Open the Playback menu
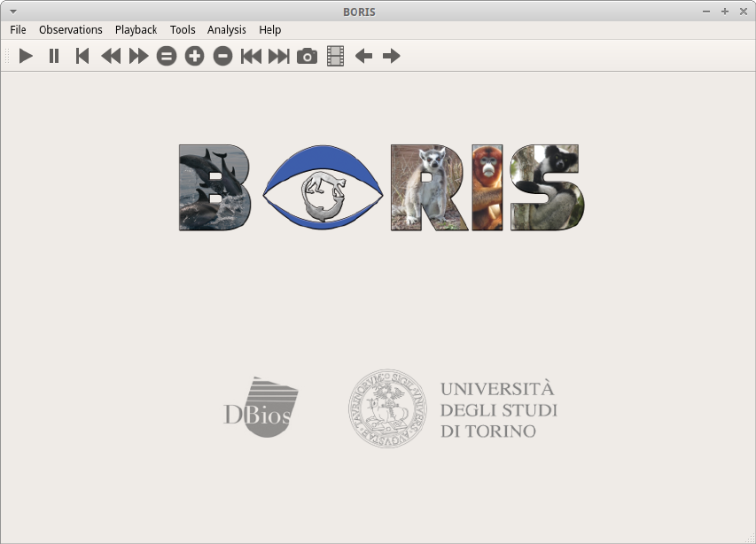The image size is (756, 544). (x=136, y=30)
